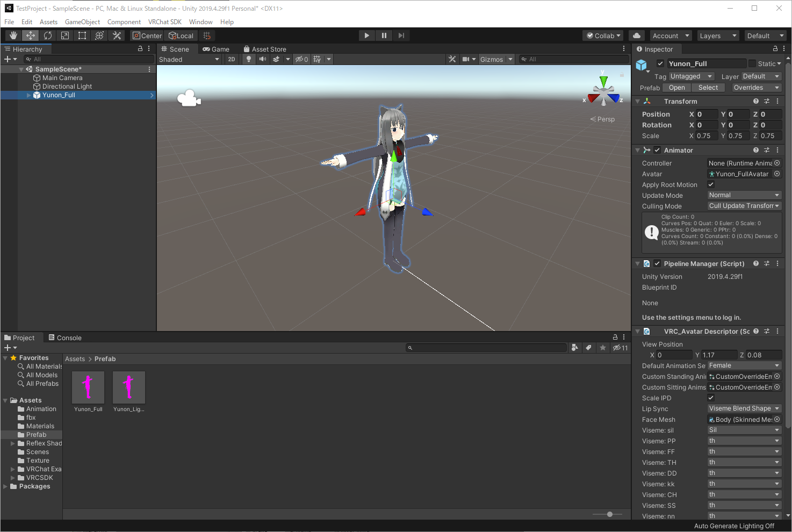Open the GameObject menu
792x532 pixels.
(82, 22)
